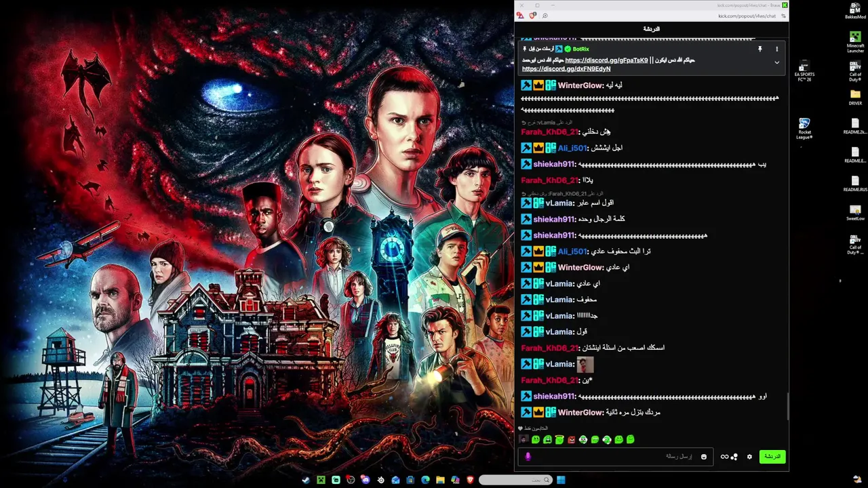Click the chat panel scrollbar

[x=787, y=407]
